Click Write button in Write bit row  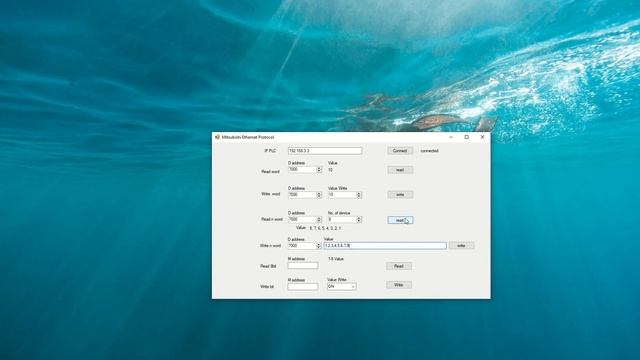coord(399,285)
